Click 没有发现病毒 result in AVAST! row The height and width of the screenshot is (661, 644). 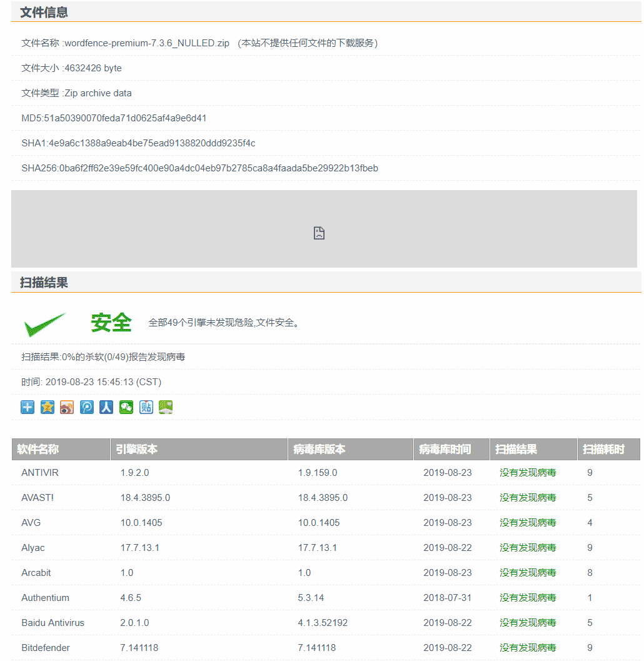point(528,498)
